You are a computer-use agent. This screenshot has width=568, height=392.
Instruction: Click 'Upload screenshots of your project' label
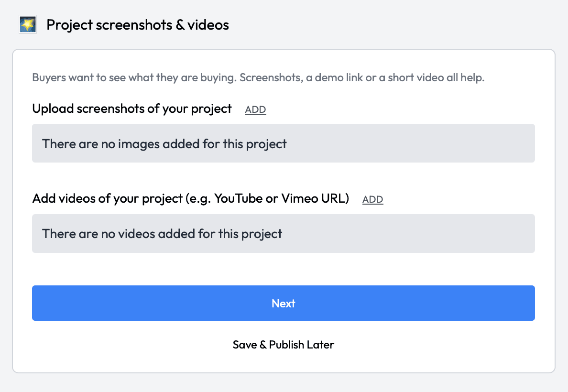(132, 109)
